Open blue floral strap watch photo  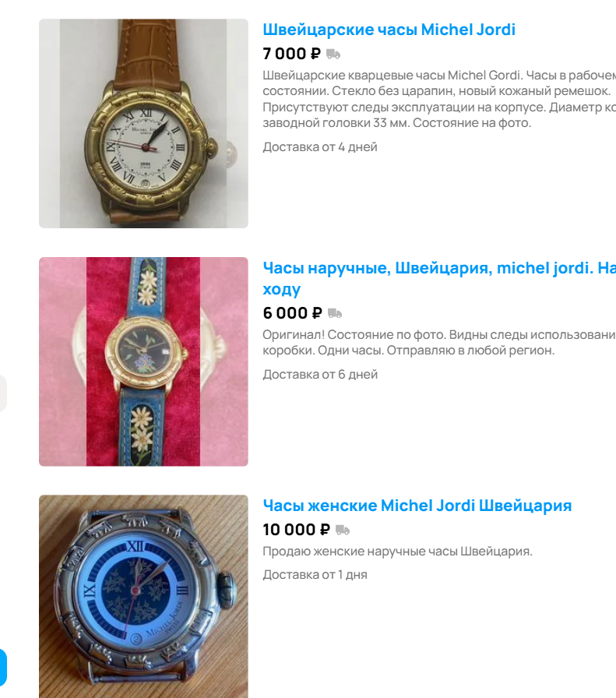pos(143,361)
